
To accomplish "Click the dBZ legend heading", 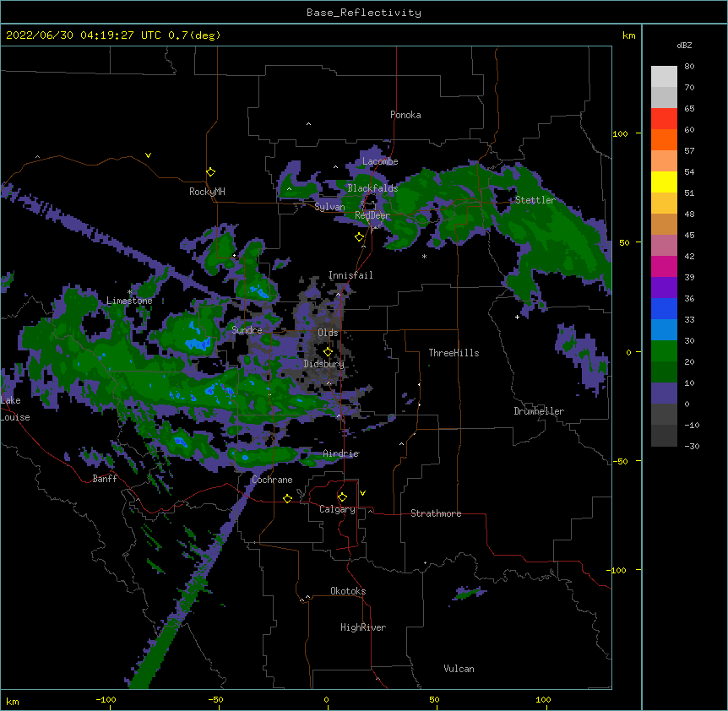I will pyautogui.click(x=684, y=46).
